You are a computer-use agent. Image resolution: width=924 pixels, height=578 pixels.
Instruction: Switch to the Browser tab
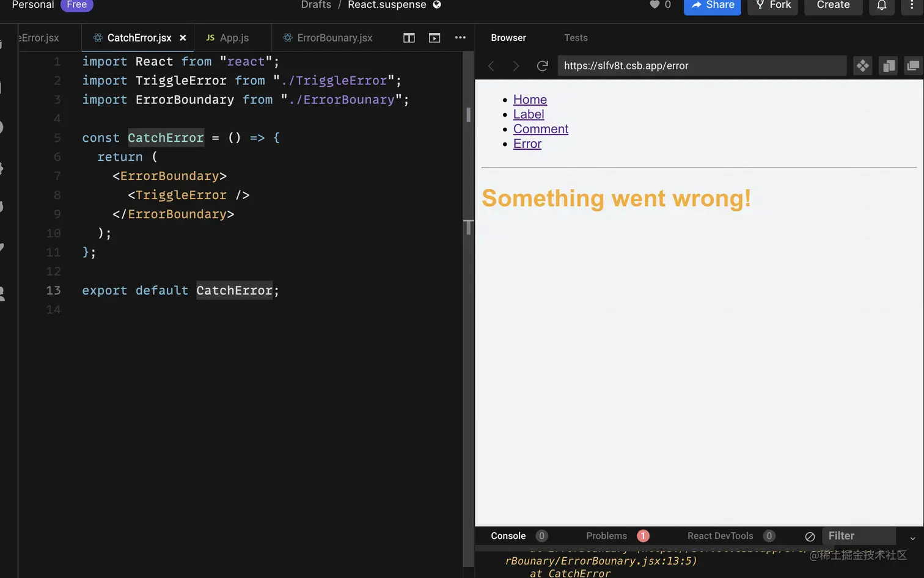click(508, 38)
